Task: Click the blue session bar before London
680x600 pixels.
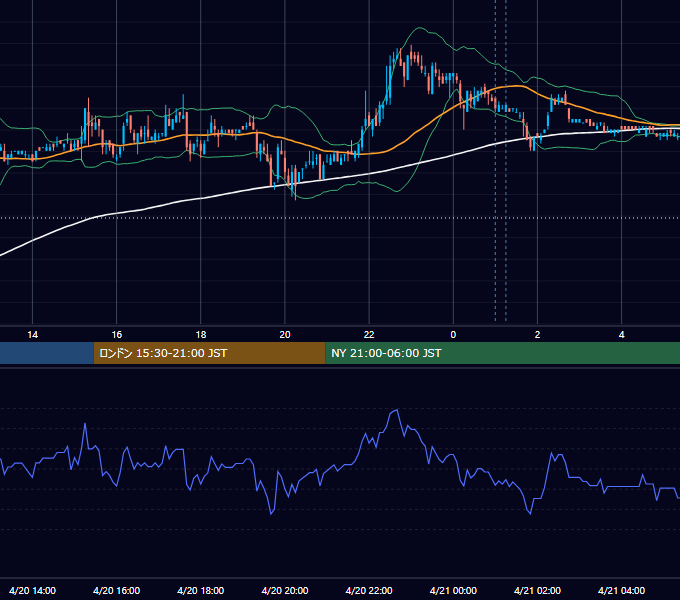Action: (47, 353)
